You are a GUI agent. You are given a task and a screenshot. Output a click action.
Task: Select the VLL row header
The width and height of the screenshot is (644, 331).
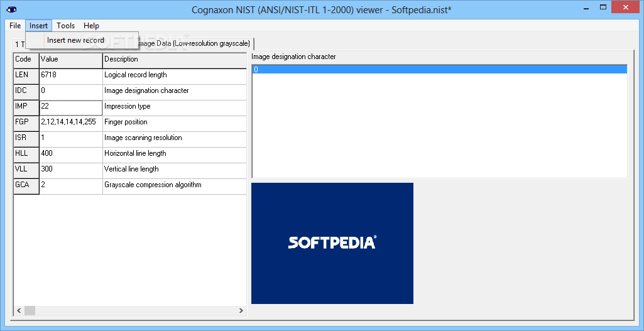(x=26, y=170)
